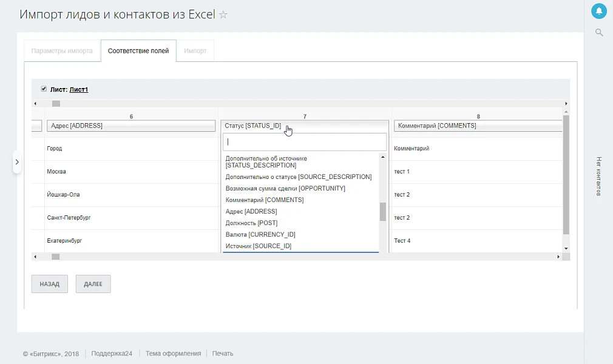The image size is (613, 364).
Task: Click top horizontal scrollbar left arrow
Action: point(35,104)
